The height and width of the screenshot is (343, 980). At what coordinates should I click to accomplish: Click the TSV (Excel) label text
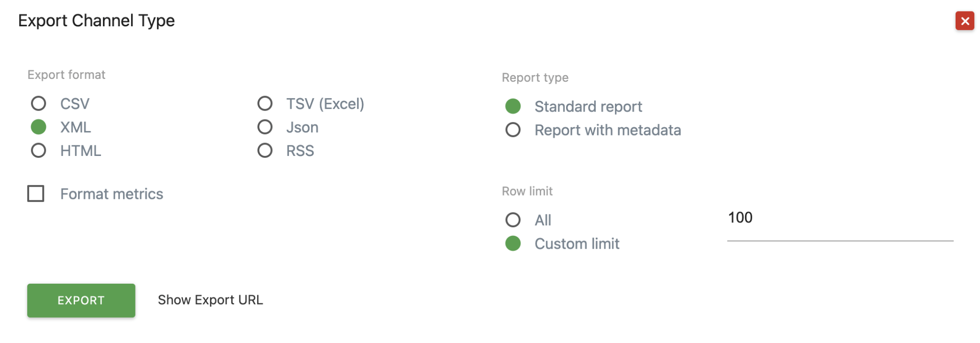pos(325,103)
